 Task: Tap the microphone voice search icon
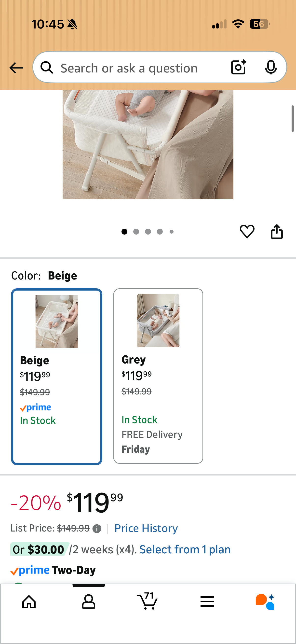[271, 67]
